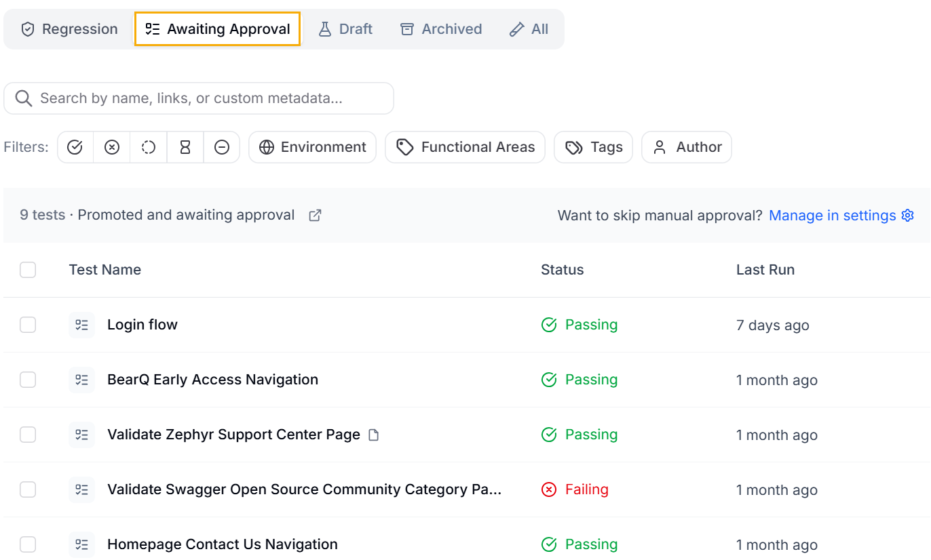Check the Validate Swagger Open Source checkbox
The image size is (931, 560).
coord(28,489)
